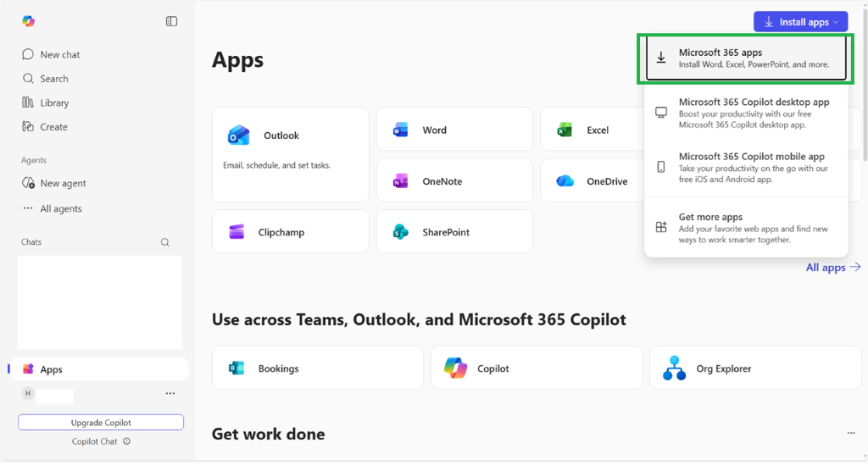Open the Create section

pyautogui.click(x=45, y=126)
